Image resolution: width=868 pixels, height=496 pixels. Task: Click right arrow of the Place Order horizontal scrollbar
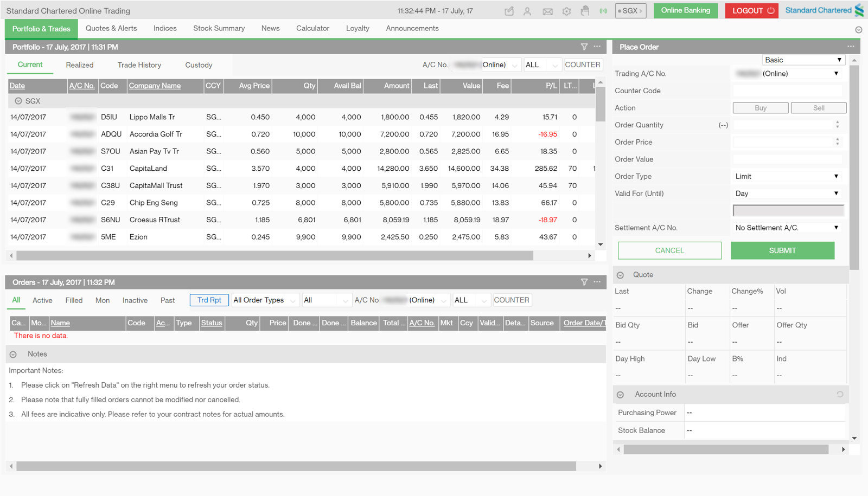pyautogui.click(x=843, y=449)
